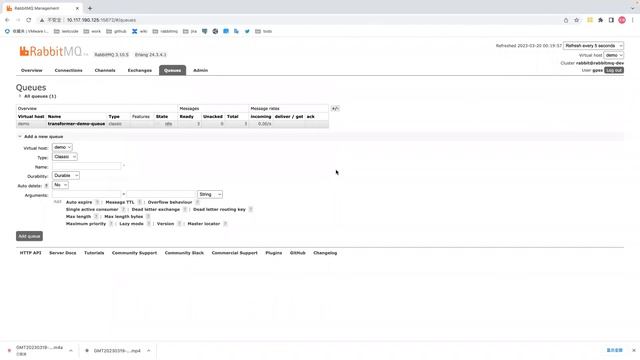
Task: Click the share icon in the address bar
Action: (x=566, y=20)
